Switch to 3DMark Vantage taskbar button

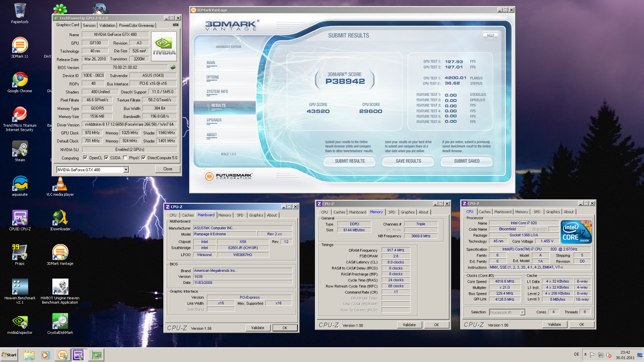coord(62,355)
